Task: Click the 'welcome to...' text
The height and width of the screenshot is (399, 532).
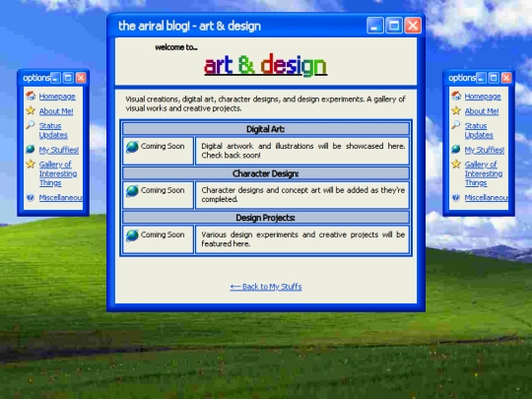Action: [x=176, y=47]
